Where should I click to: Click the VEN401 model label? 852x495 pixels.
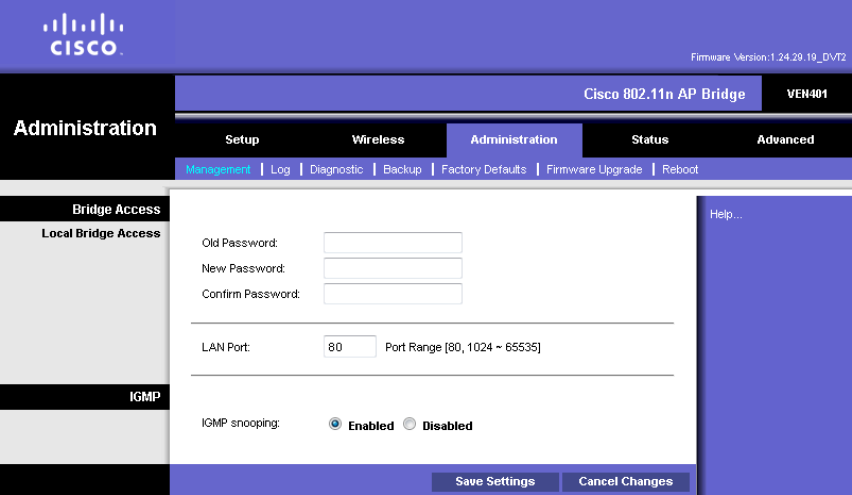click(807, 94)
